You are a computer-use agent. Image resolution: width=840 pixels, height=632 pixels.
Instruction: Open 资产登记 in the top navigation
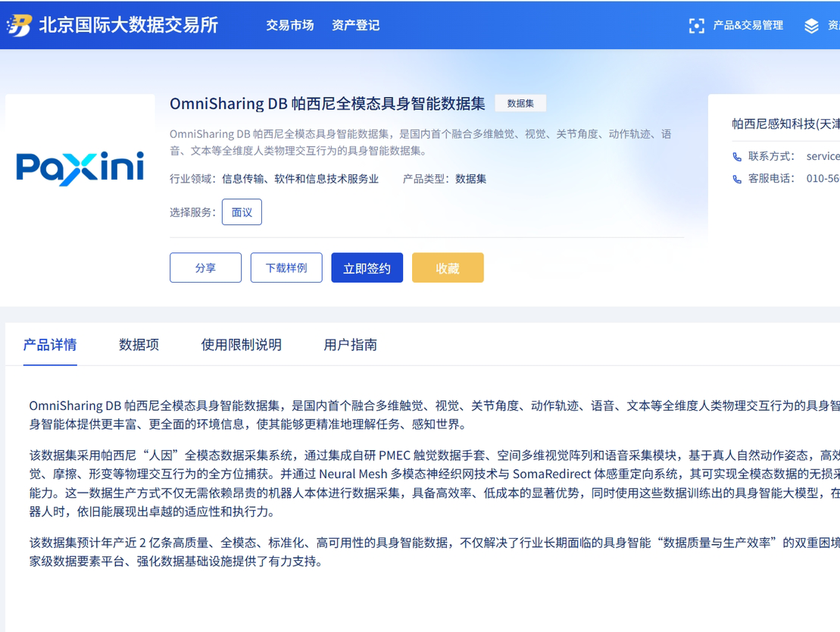pos(356,25)
